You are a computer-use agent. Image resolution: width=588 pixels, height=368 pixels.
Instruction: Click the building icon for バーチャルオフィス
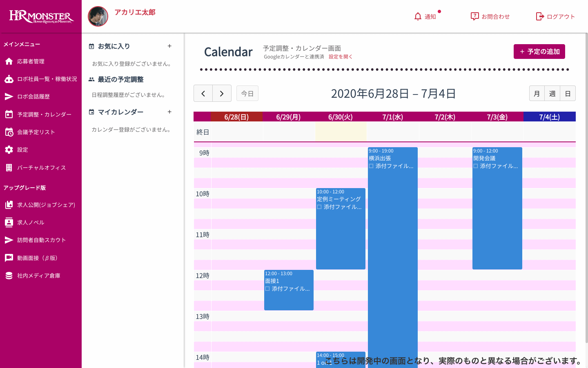(x=9, y=168)
